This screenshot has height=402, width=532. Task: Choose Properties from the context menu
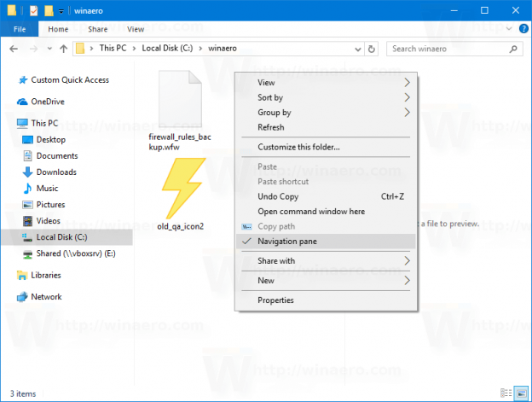click(275, 300)
